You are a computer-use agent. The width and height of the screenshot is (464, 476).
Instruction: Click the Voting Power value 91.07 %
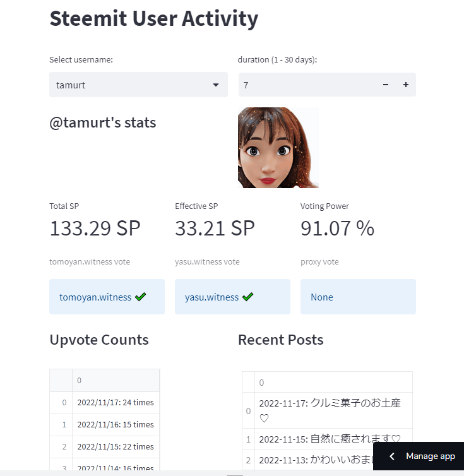click(337, 229)
